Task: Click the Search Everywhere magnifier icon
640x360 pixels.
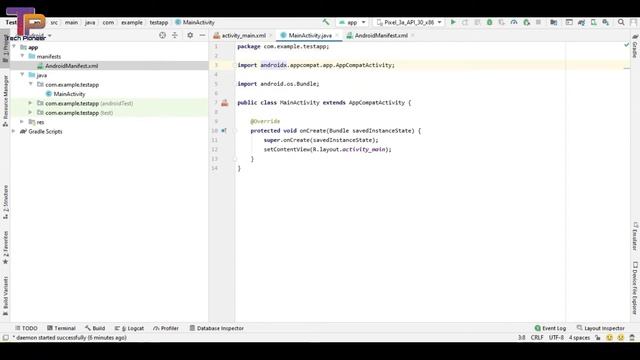Action: tap(621, 22)
